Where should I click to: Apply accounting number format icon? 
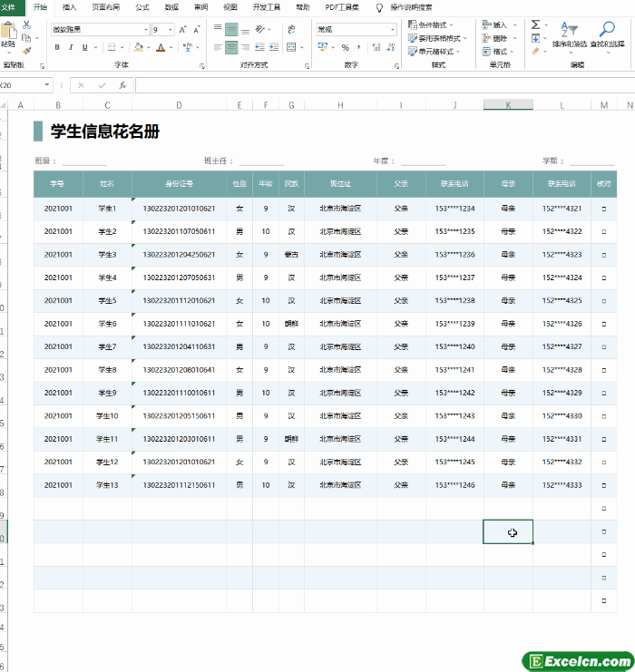tap(322, 47)
